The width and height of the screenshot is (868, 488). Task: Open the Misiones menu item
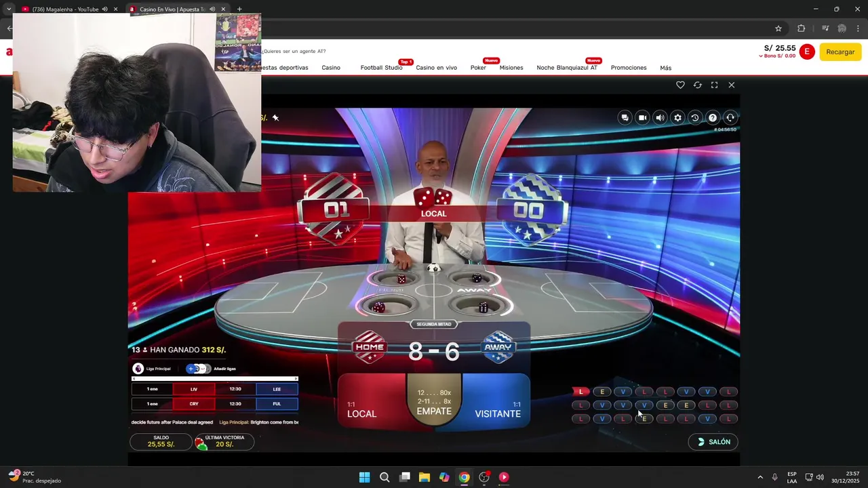click(x=511, y=68)
